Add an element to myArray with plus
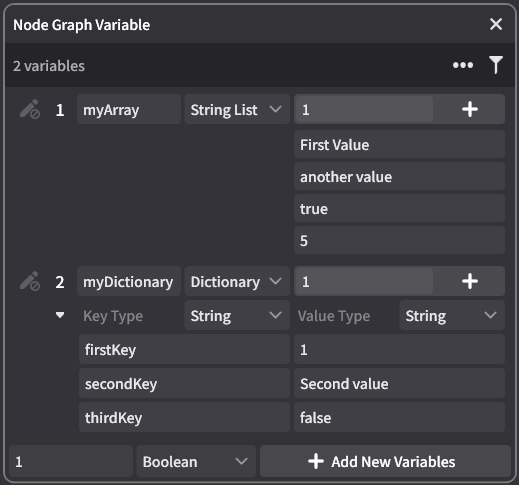519x485 pixels. click(470, 109)
